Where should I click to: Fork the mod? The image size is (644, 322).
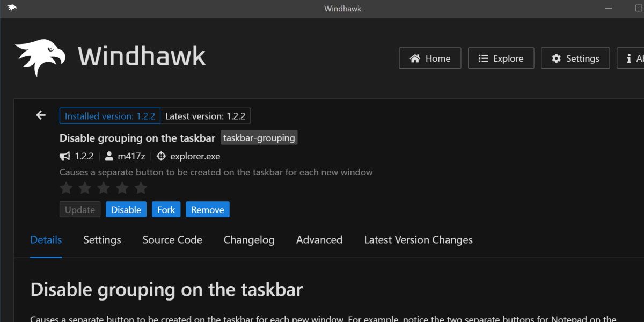166,209
